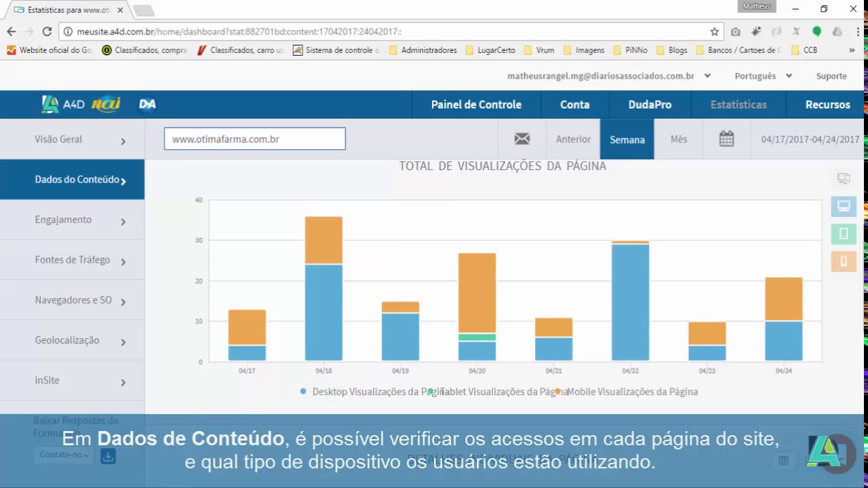The image size is (868, 488).
Task: Click the gray cloud extension icon
Action: tap(837, 31)
